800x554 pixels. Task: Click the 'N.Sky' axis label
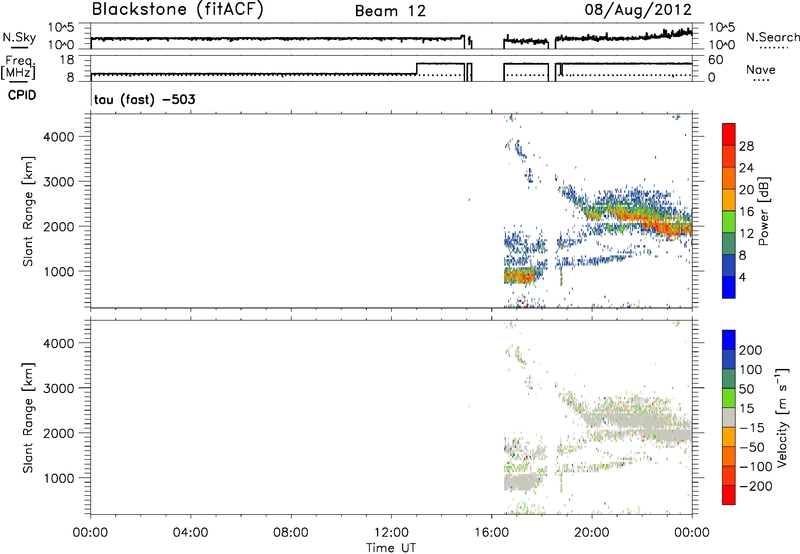click(x=19, y=37)
